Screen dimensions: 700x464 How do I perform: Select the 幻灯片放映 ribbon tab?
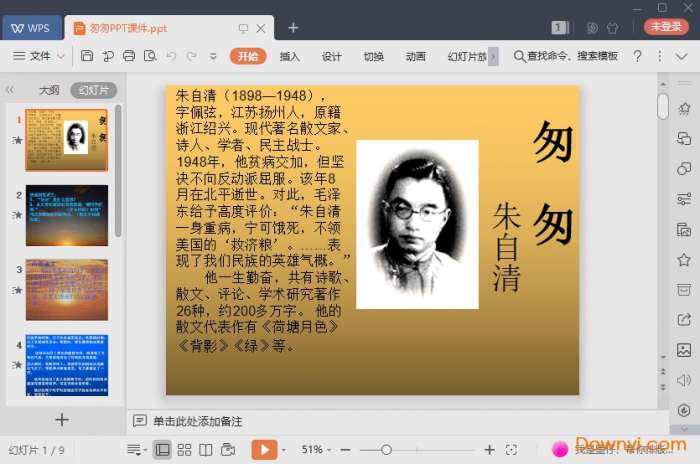pos(467,56)
